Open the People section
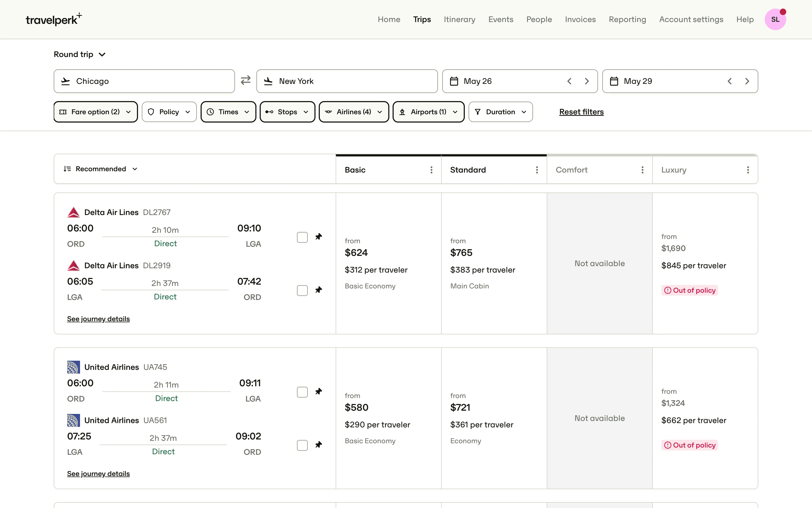 click(x=539, y=19)
